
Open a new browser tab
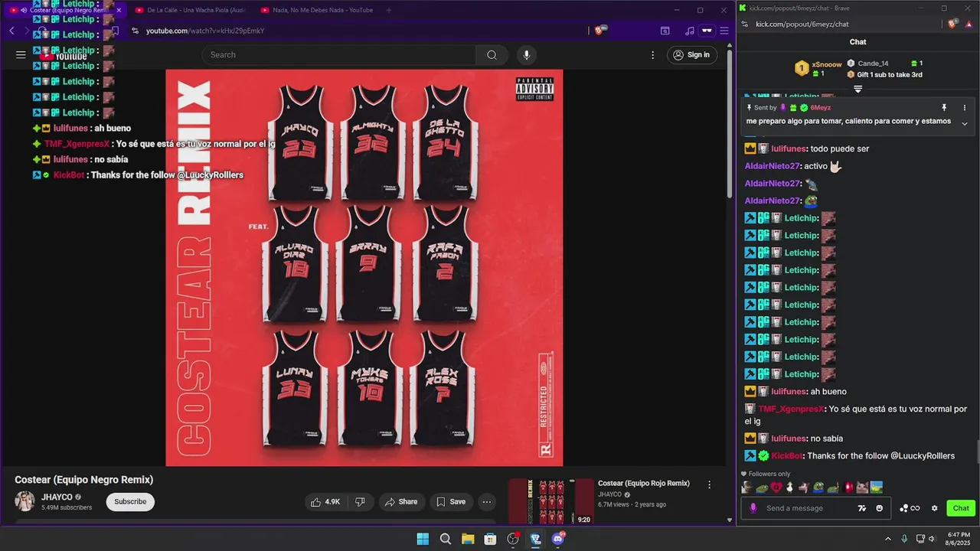point(389,11)
